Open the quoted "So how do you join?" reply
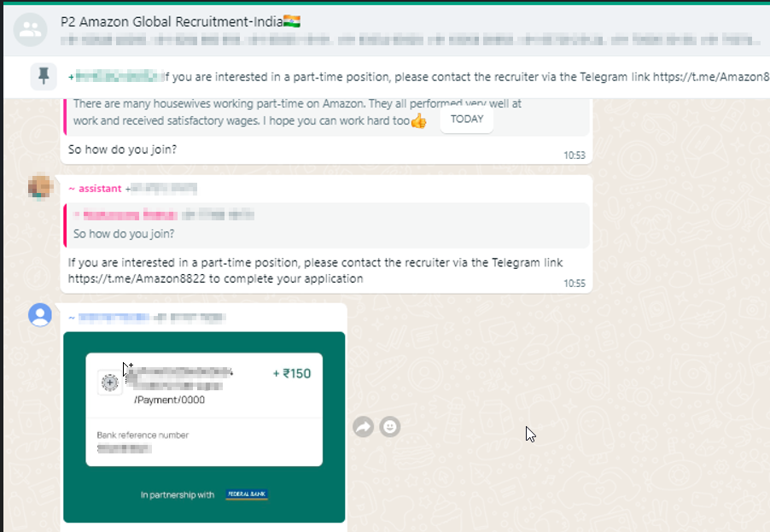770x532 pixels. coord(326,225)
